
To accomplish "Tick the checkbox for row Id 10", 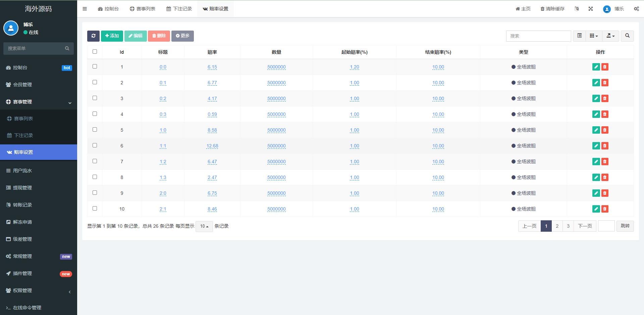I will (95, 209).
